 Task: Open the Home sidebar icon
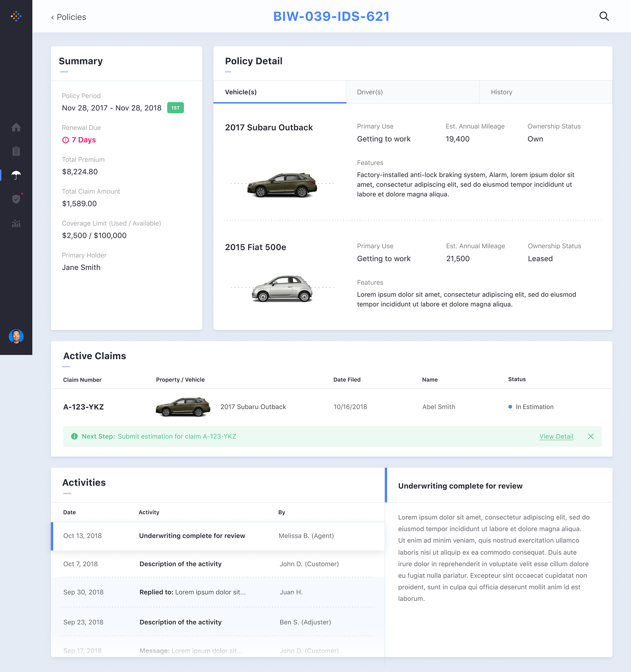[x=16, y=128]
